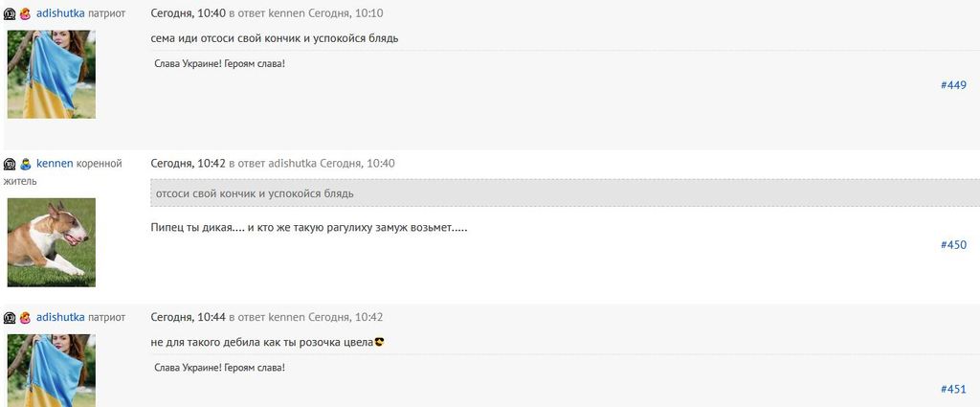Open the #449 post permalink
Viewport: 980px width, 407px height.
click(953, 85)
